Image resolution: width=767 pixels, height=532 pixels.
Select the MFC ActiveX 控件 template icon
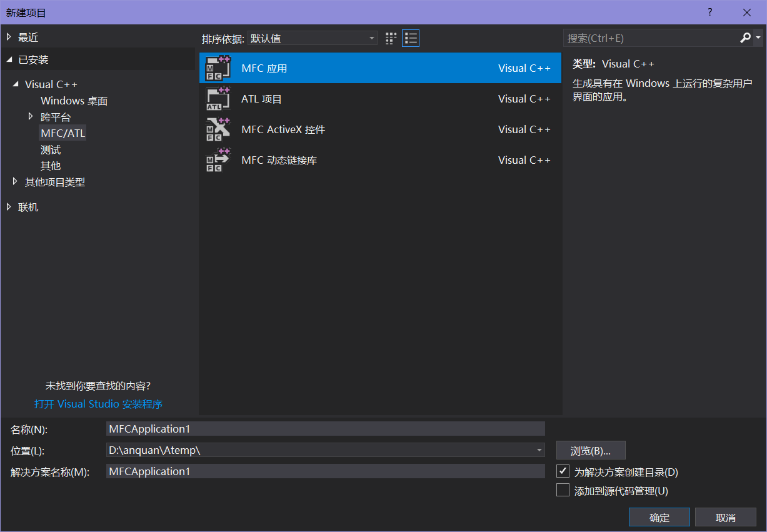(218, 129)
